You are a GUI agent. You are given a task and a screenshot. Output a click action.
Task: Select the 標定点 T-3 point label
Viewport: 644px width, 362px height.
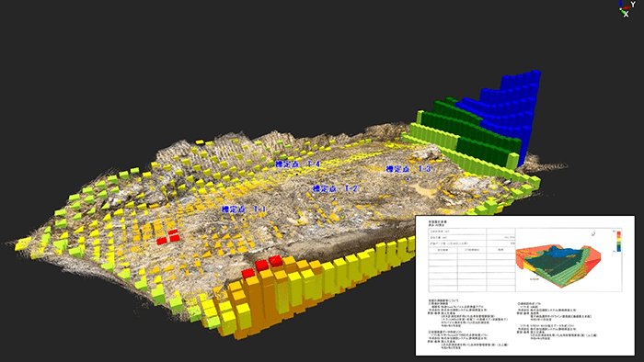pos(408,169)
